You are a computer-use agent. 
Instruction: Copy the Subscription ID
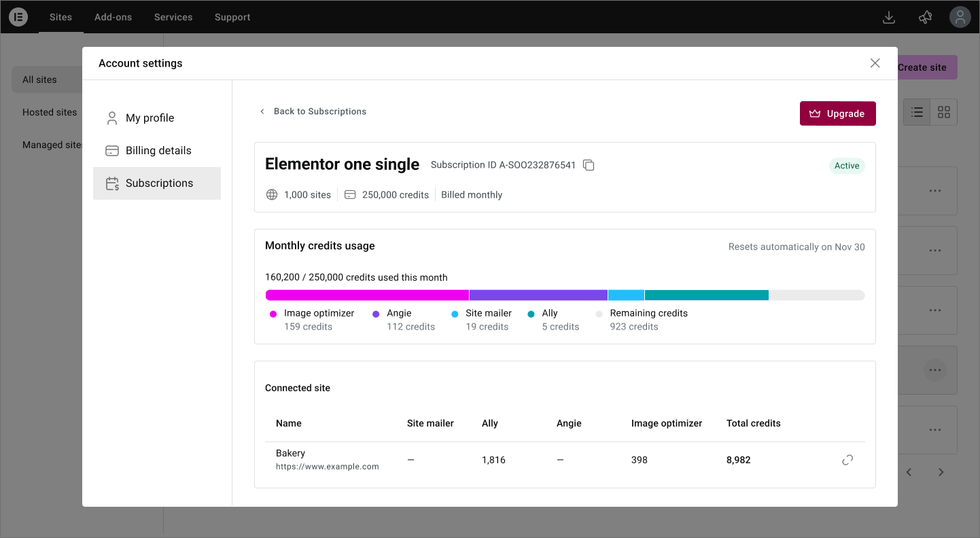(589, 165)
